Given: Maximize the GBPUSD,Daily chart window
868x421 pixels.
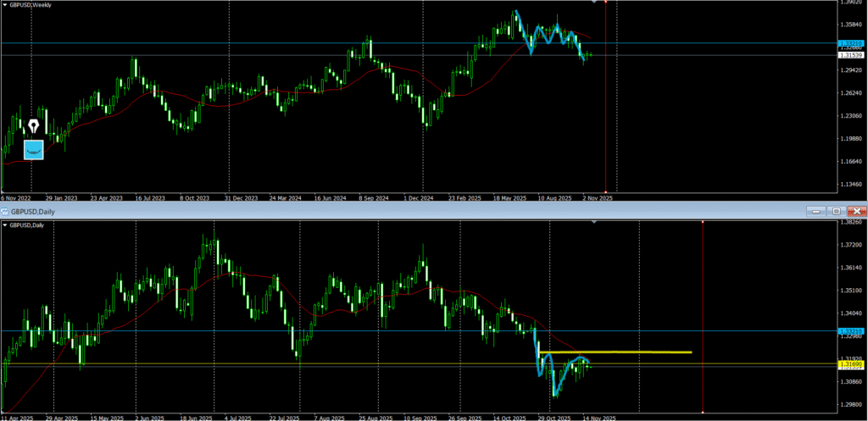Looking at the screenshot, I should tap(835, 210).
